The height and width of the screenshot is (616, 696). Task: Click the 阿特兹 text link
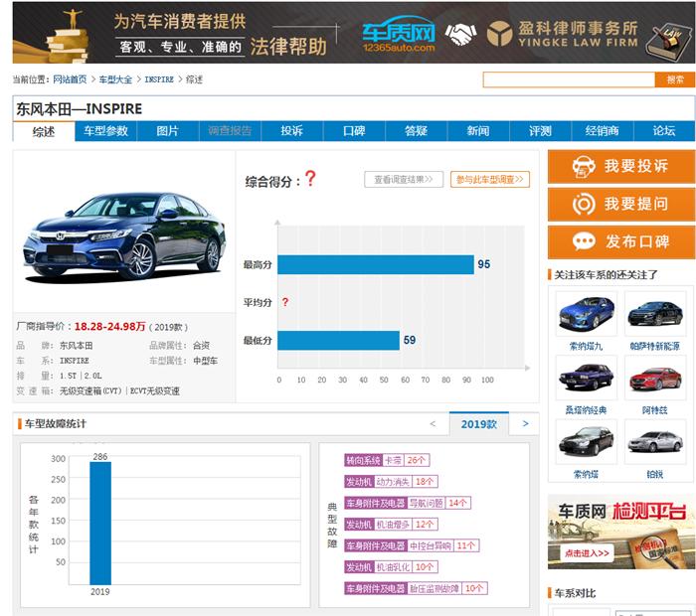click(655, 410)
